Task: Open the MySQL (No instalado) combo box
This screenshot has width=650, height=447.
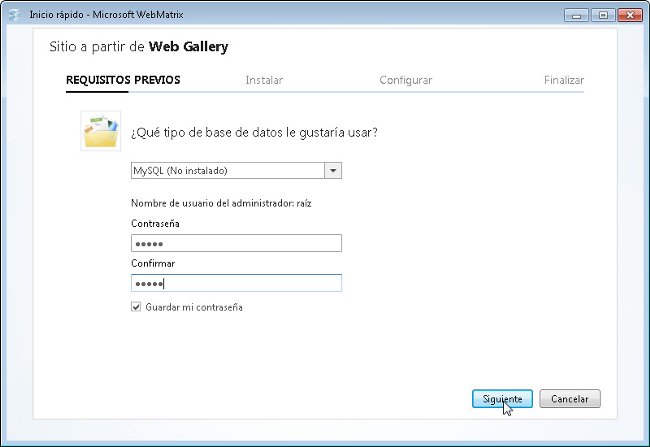Action: (236, 170)
